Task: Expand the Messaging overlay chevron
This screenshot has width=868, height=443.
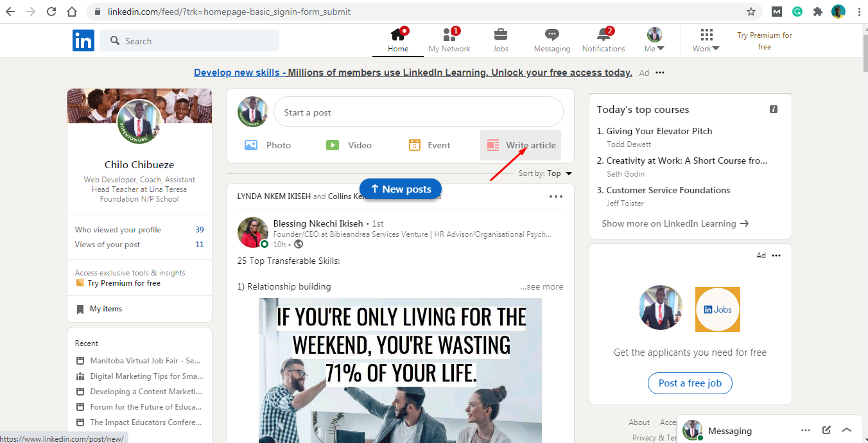Action: pos(847,430)
